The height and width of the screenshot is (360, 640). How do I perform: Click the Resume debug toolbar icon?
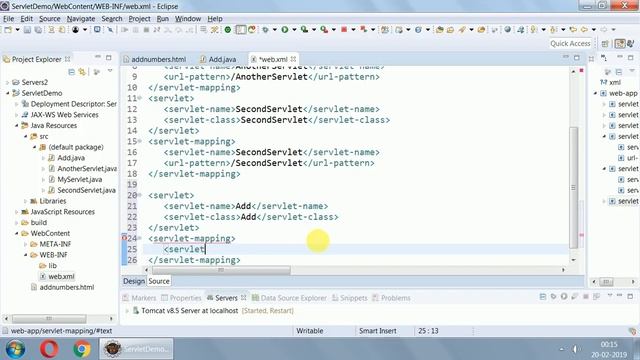(125, 29)
